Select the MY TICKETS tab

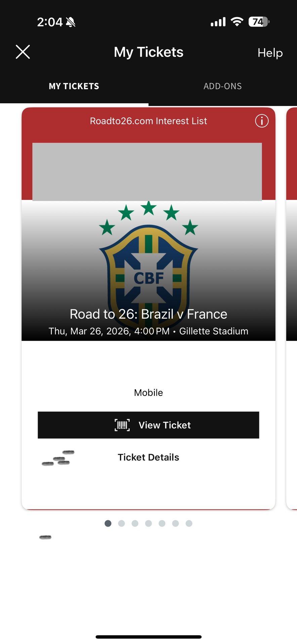74,86
